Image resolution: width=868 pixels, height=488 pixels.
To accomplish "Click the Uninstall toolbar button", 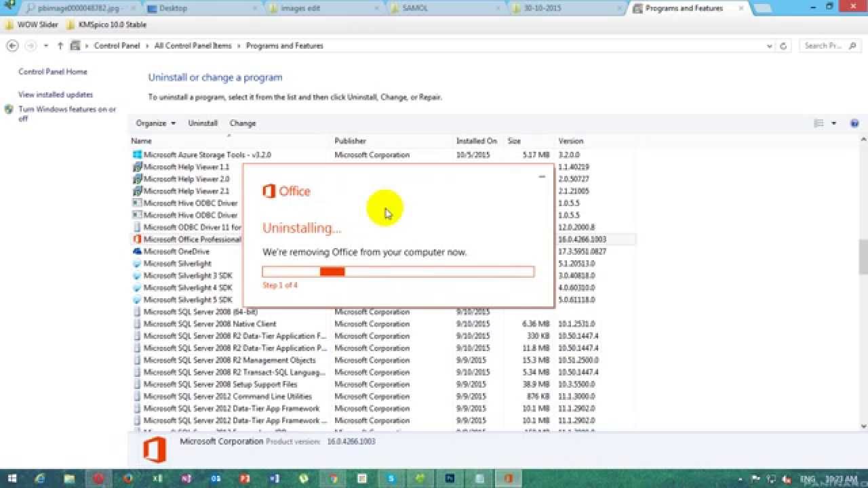I will coord(203,123).
